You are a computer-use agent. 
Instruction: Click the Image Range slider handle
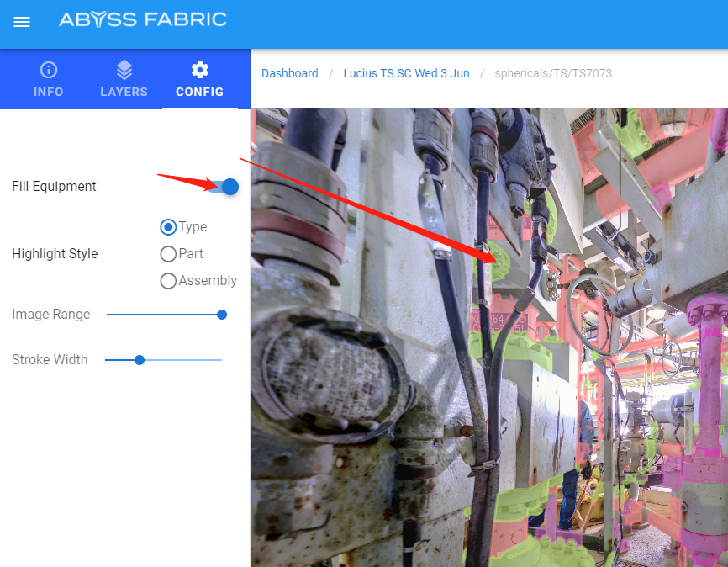point(222,315)
